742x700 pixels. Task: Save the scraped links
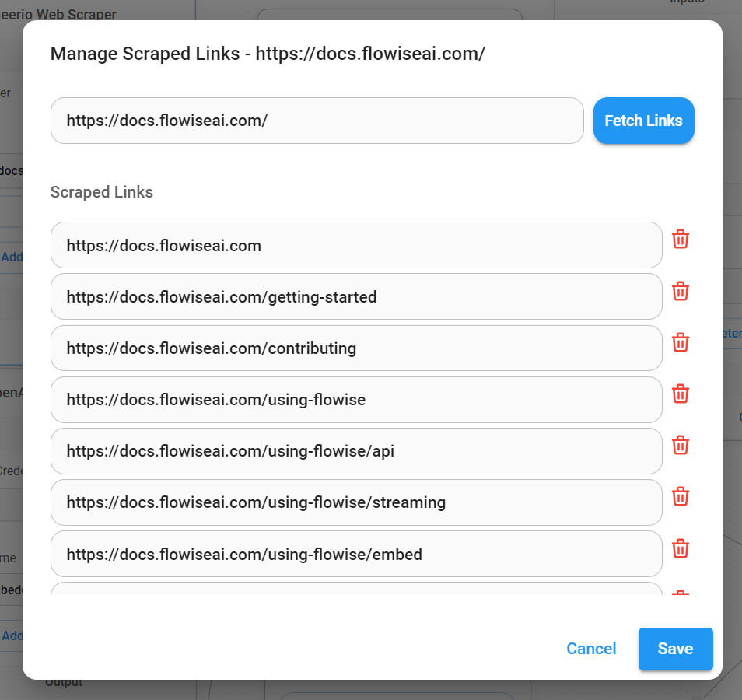coord(675,649)
